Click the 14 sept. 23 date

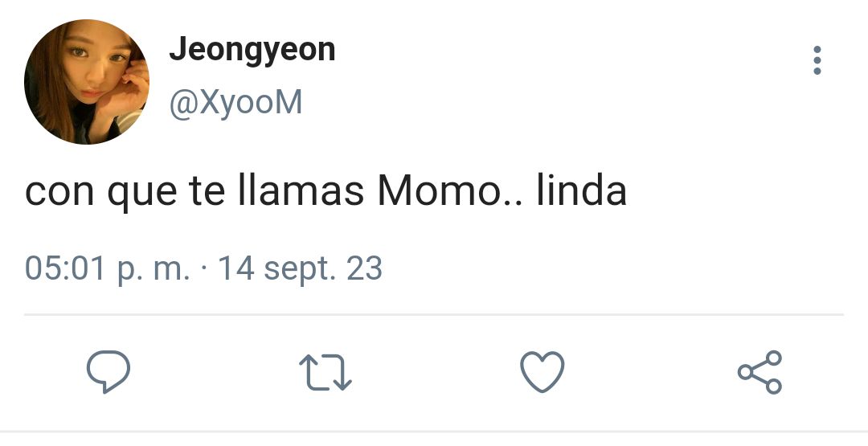tap(300, 269)
